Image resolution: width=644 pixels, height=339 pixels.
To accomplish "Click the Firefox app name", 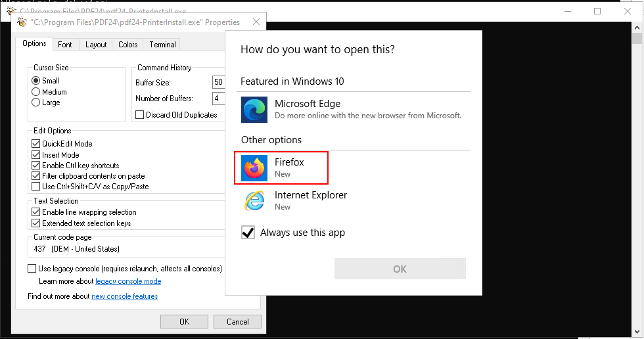I will [x=290, y=162].
